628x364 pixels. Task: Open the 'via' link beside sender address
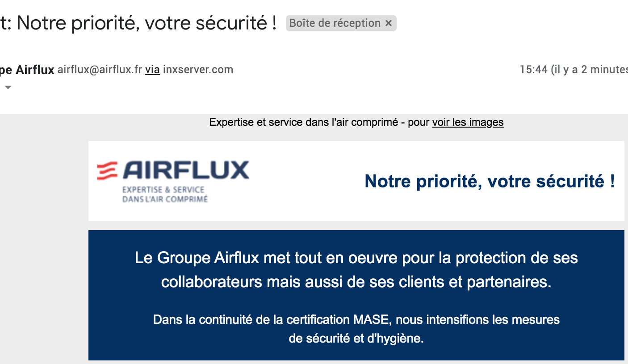[152, 70]
